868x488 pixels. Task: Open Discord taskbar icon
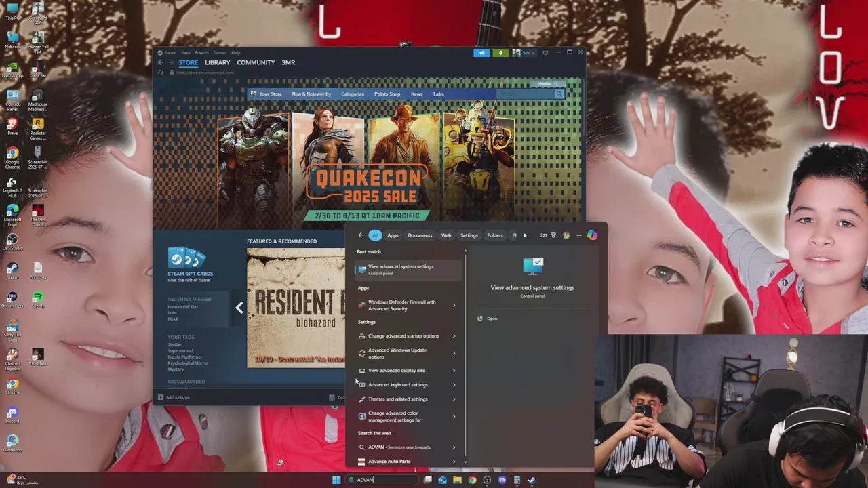502,480
